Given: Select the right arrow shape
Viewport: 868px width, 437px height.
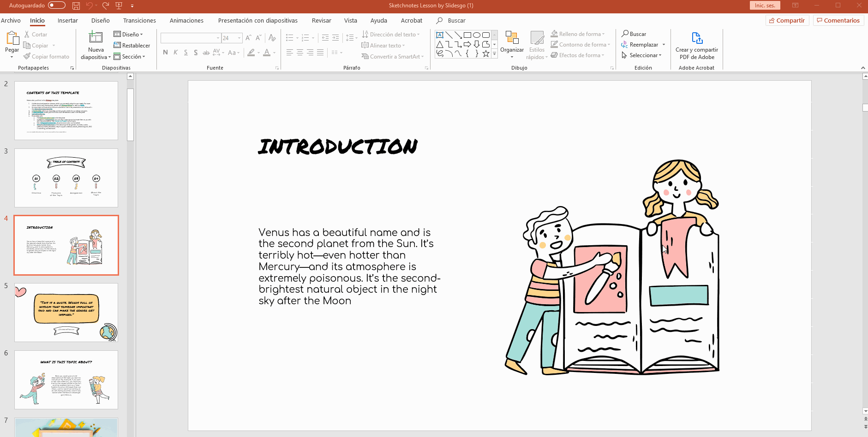Looking at the screenshot, I should tap(467, 44).
